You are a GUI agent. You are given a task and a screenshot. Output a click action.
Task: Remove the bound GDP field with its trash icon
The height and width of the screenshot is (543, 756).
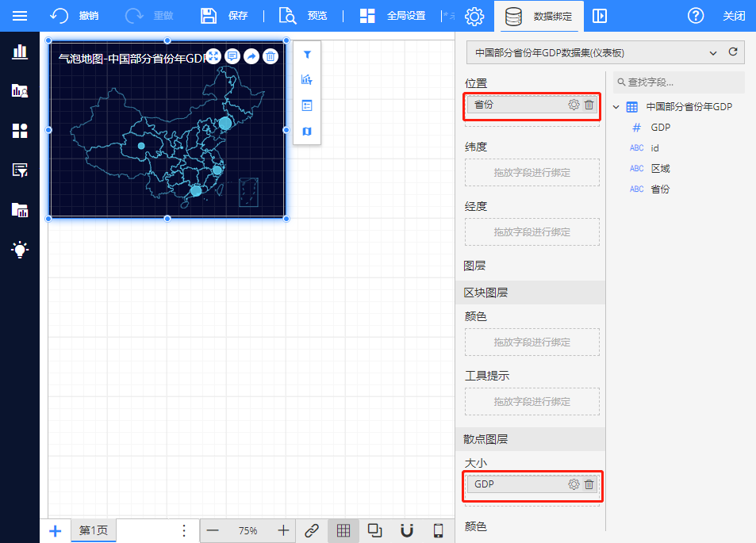click(589, 484)
